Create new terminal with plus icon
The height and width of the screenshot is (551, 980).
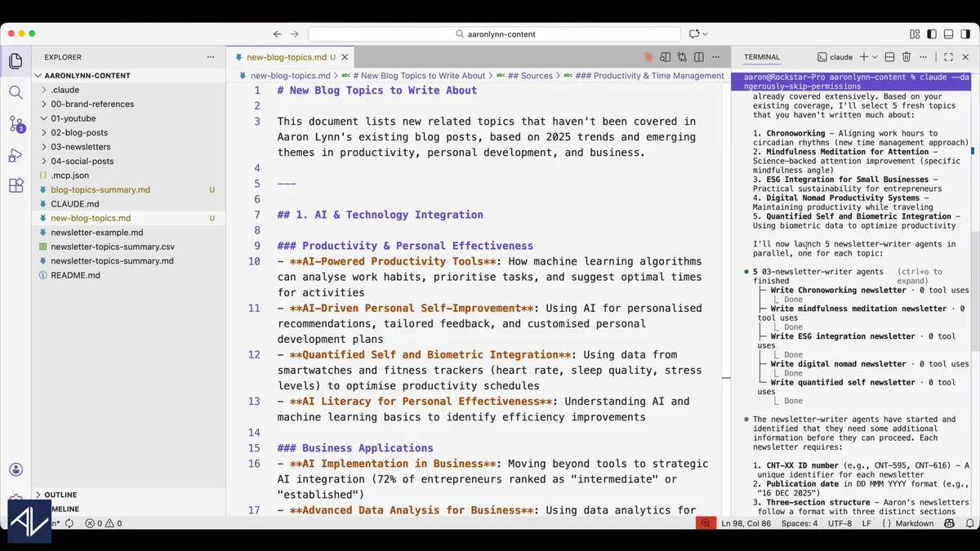click(864, 57)
